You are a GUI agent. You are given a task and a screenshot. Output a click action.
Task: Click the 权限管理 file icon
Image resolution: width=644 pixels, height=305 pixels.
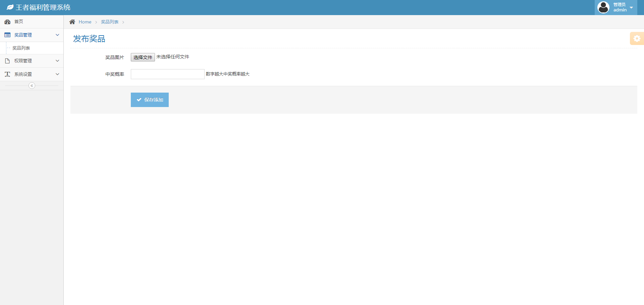(x=7, y=61)
